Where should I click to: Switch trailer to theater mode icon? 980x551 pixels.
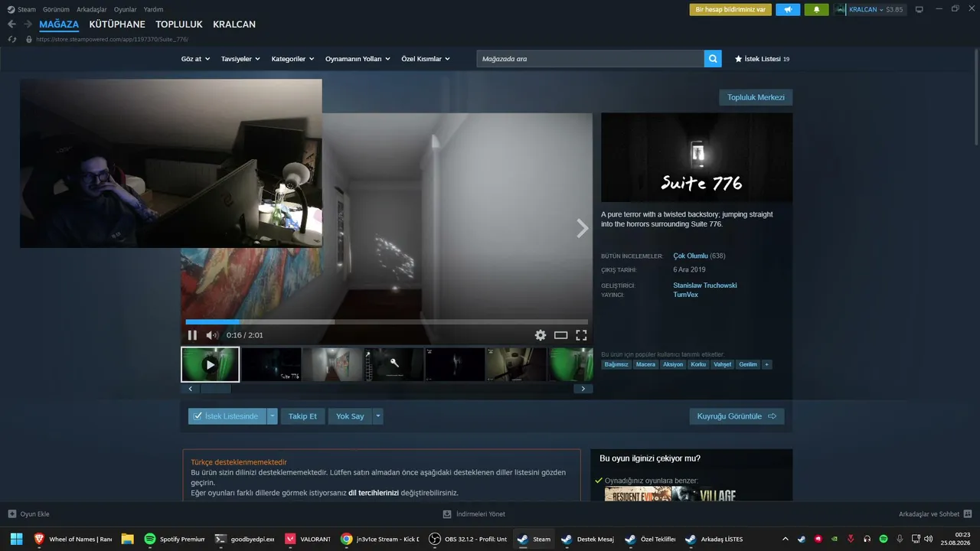(x=561, y=335)
